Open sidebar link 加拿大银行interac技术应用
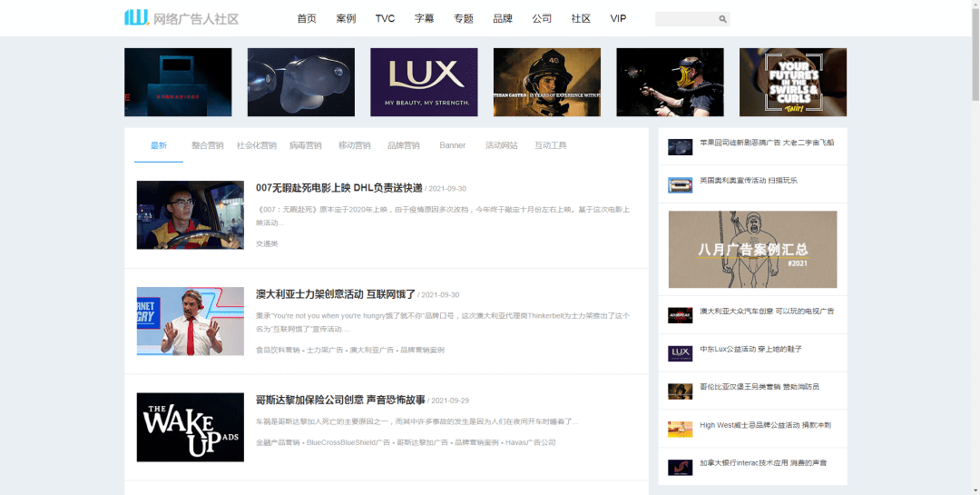The height and width of the screenshot is (495, 980). 763,463
